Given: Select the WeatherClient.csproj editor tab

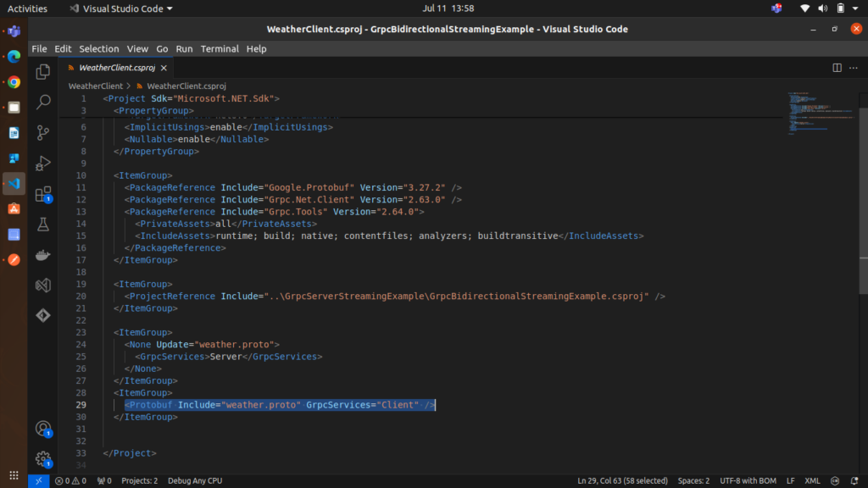Looking at the screenshot, I should click(x=115, y=68).
